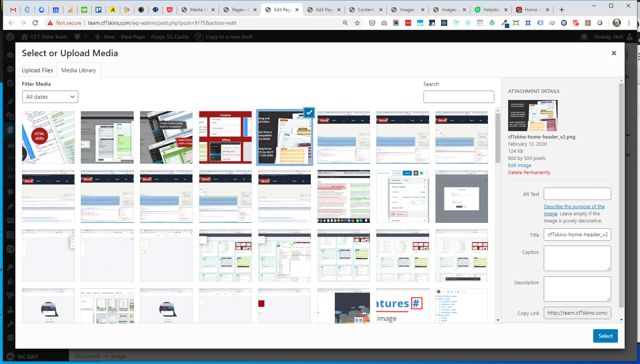Close the Select or Upload Media dialog
The width and height of the screenshot is (640, 364).
[x=614, y=53]
